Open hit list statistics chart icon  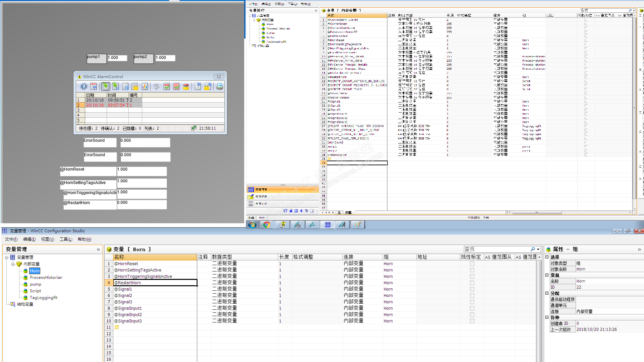pos(145,86)
